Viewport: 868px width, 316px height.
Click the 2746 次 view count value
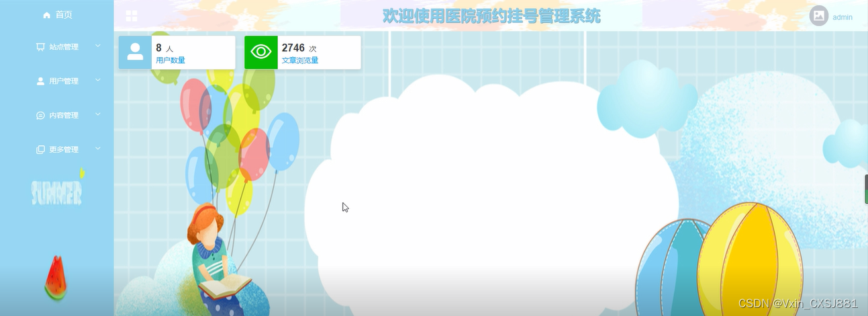coord(299,48)
